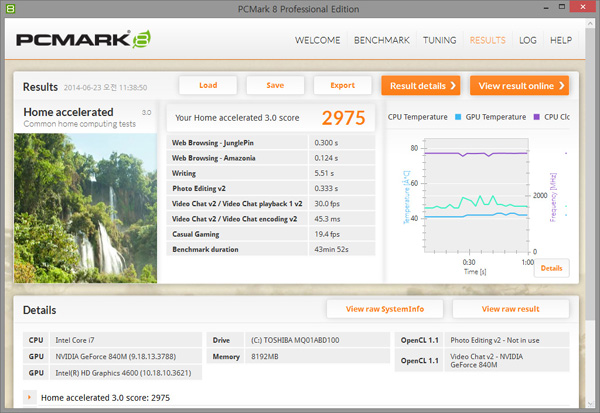Screen dimensions: 600x413
Task: Click the Save result button
Action: point(275,86)
